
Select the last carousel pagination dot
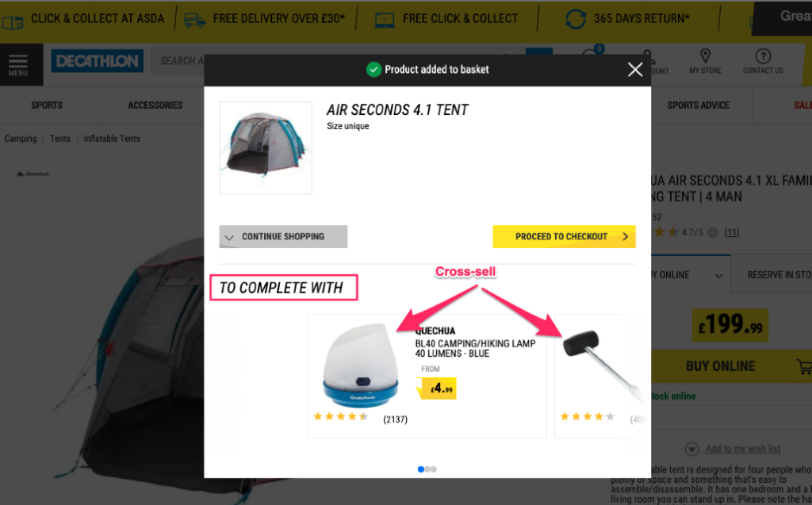point(434,469)
